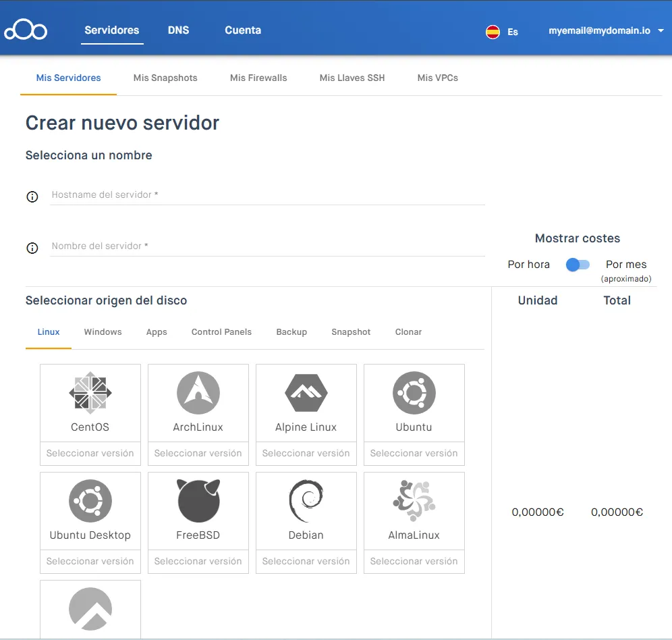Select the FreeBSD logo
This screenshot has height=640, width=672.
point(198,500)
